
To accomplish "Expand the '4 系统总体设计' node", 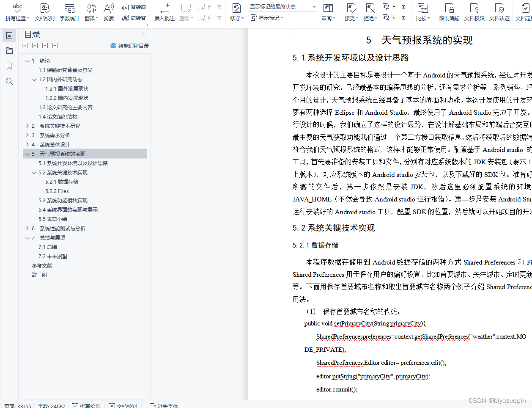I will [x=27, y=145].
